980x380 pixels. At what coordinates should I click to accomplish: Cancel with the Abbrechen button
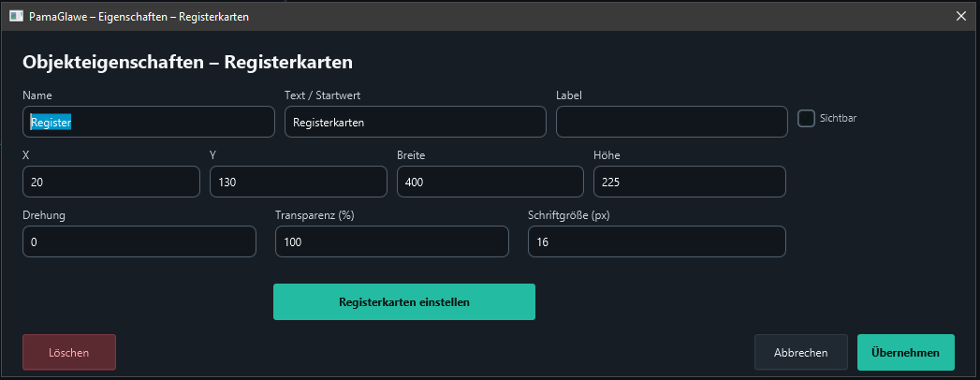click(x=800, y=353)
